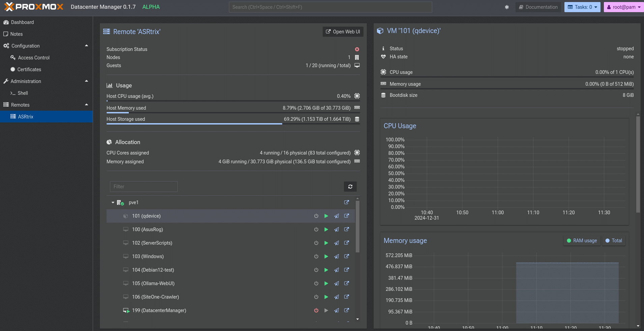Collapse the pve1 node tree

coord(113,202)
